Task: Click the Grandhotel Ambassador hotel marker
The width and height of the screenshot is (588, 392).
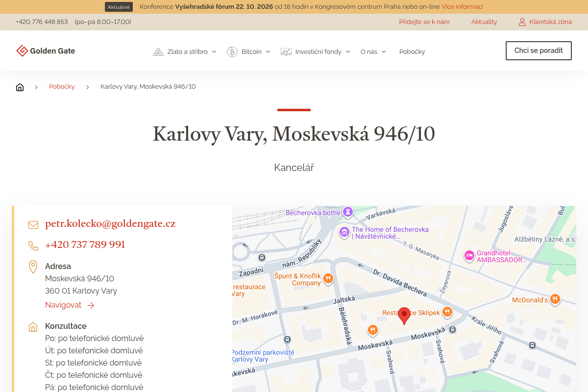Action: 469,255
